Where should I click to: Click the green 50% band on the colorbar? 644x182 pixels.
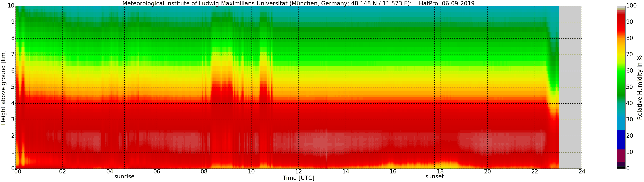621,87
